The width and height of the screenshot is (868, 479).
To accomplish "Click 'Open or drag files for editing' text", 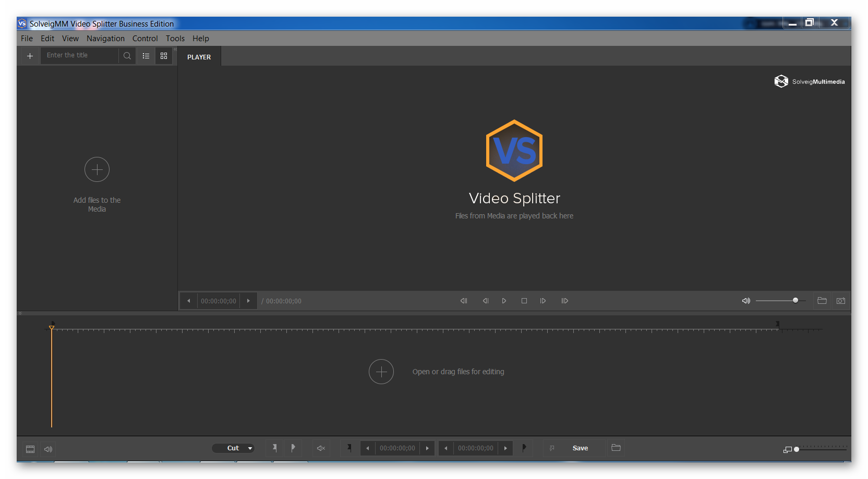I will coord(459,372).
